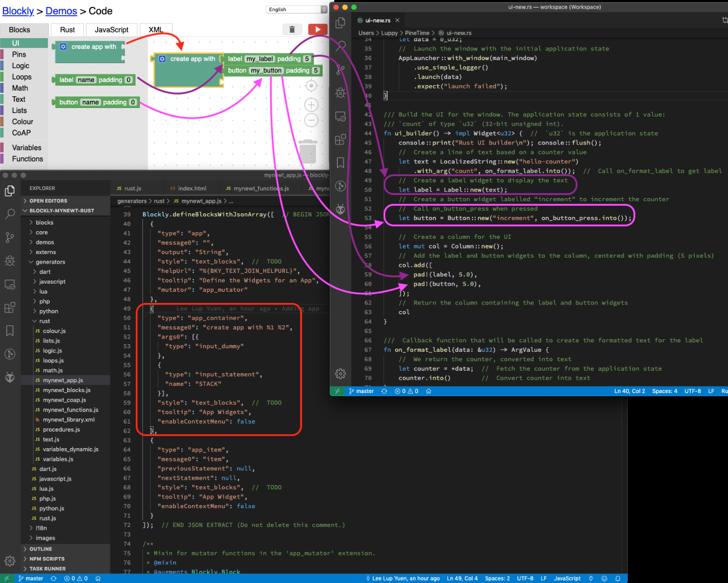Open mynewt_functions.js in the file explorer
The height and width of the screenshot is (583, 728).
click(x=70, y=410)
